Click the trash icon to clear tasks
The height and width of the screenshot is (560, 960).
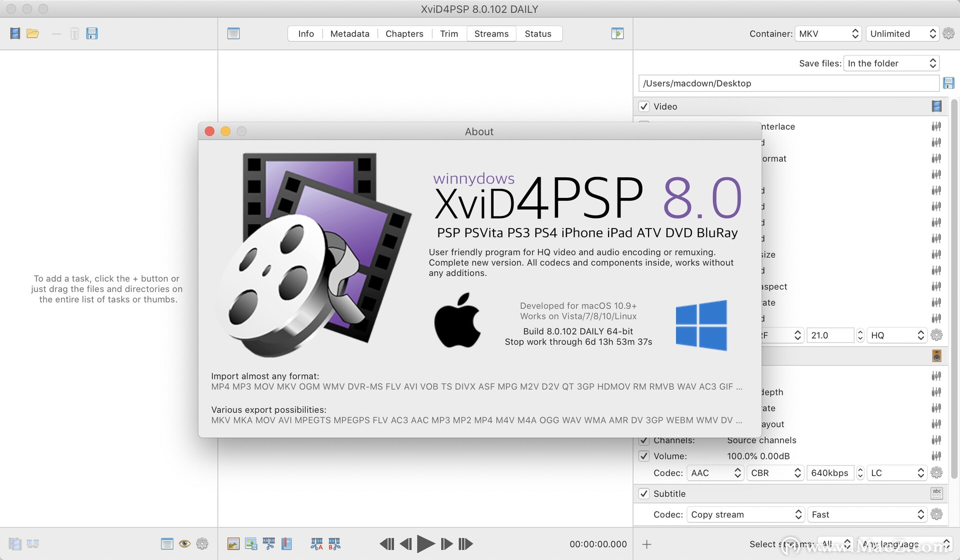(x=74, y=33)
